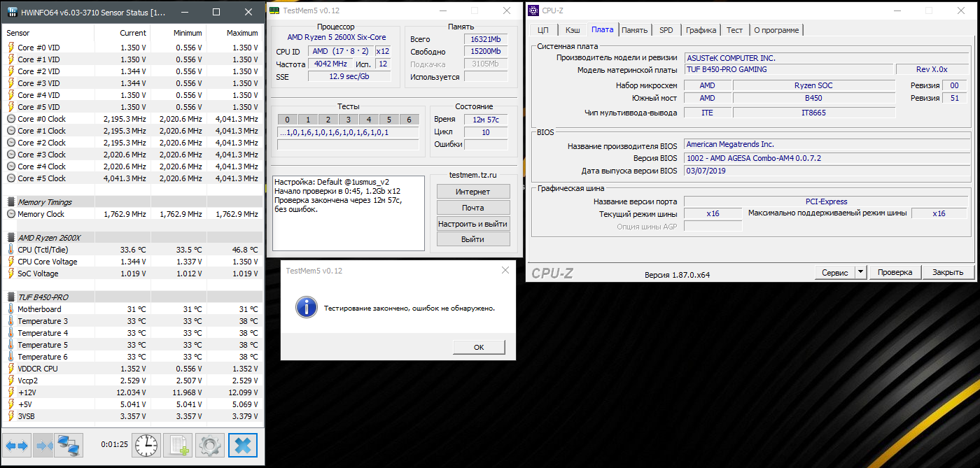The height and width of the screenshot is (468, 980).
Task: Click the Current column header in HWiNFO
Action: pyautogui.click(x=122, y=33)
